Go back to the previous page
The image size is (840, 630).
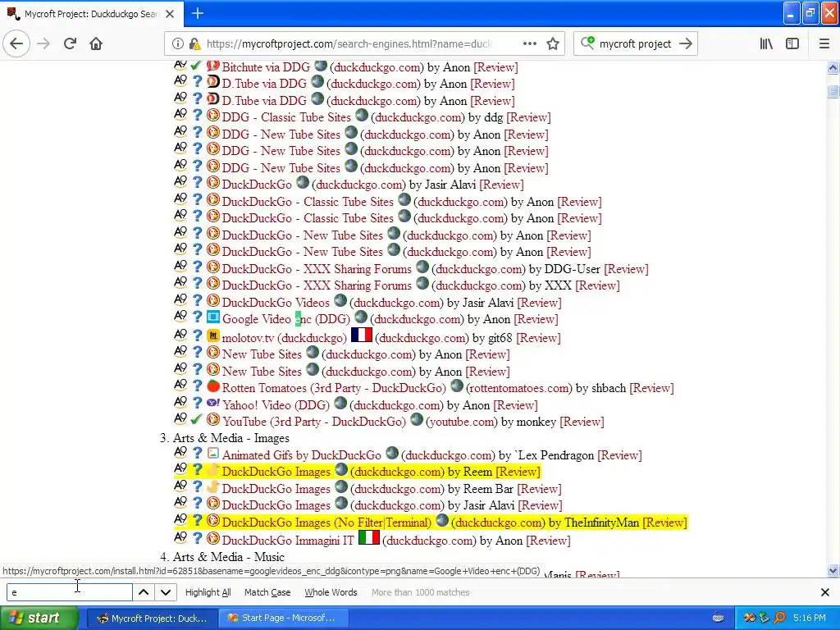tap(16, 44)
